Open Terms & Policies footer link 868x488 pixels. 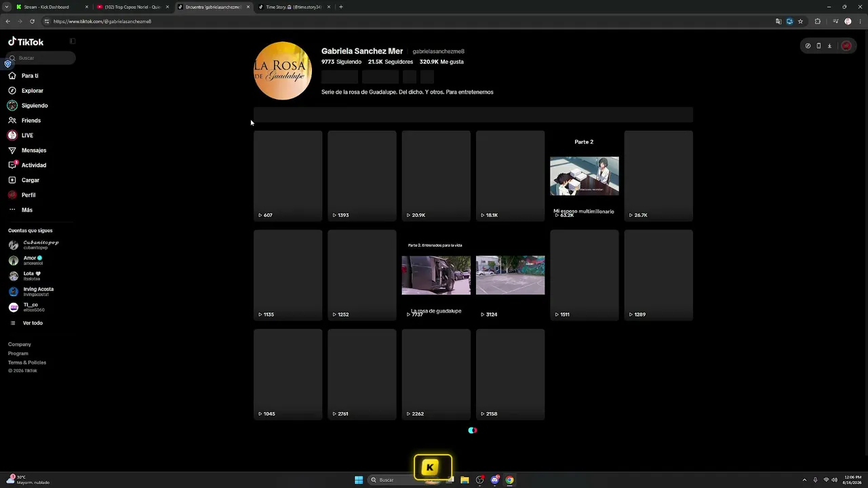coord(27,363)
